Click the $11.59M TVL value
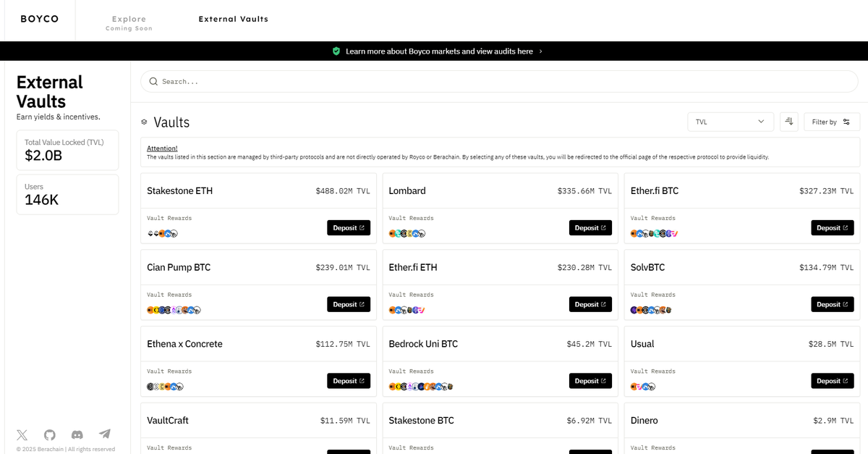This screenshot has width=868, height=454. coord(345,420)
